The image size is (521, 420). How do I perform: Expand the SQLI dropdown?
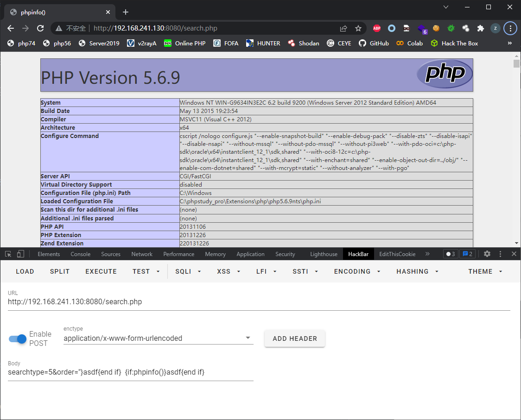pyautogui.click(x=188, y=271)
